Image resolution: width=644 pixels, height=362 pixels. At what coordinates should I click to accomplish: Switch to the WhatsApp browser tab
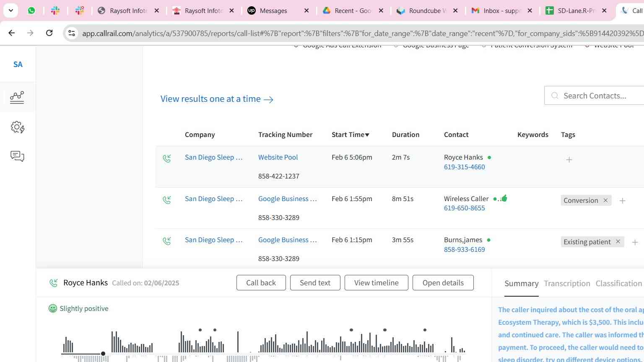(x=31, y=10)
